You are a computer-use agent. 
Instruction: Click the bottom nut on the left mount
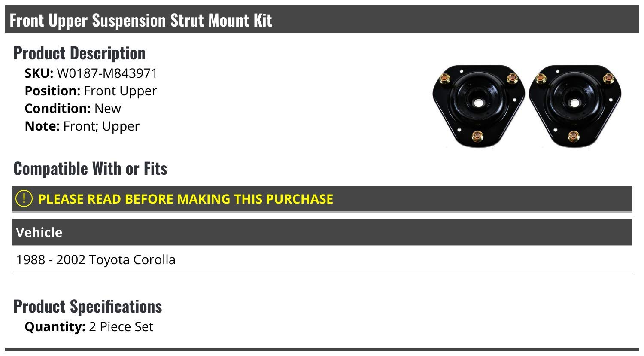coord(477,137)
